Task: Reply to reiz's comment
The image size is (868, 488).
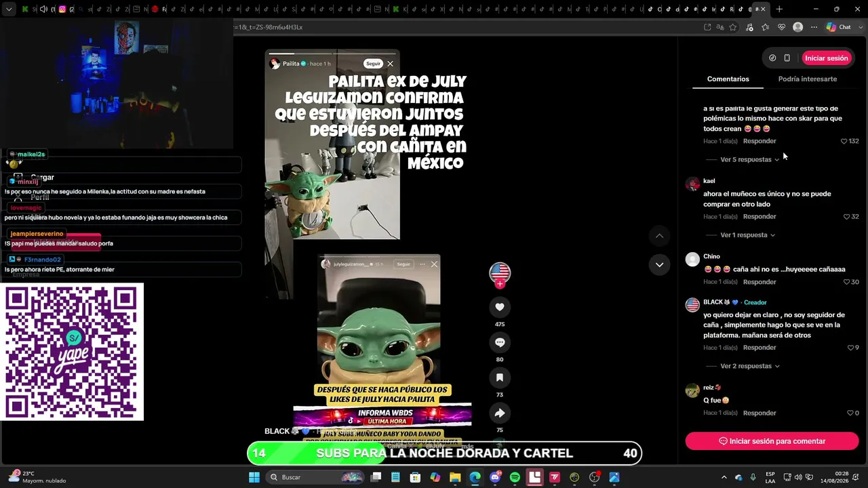Action: (759, 413)
